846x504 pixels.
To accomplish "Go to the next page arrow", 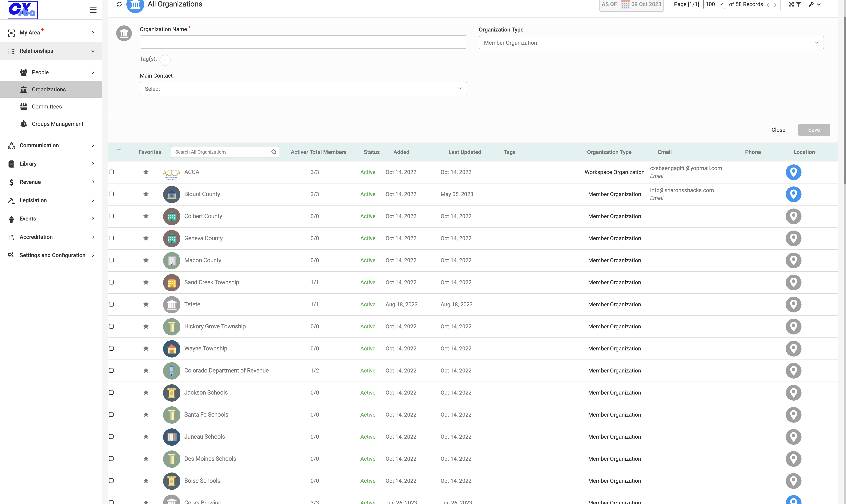I will 775,5.
